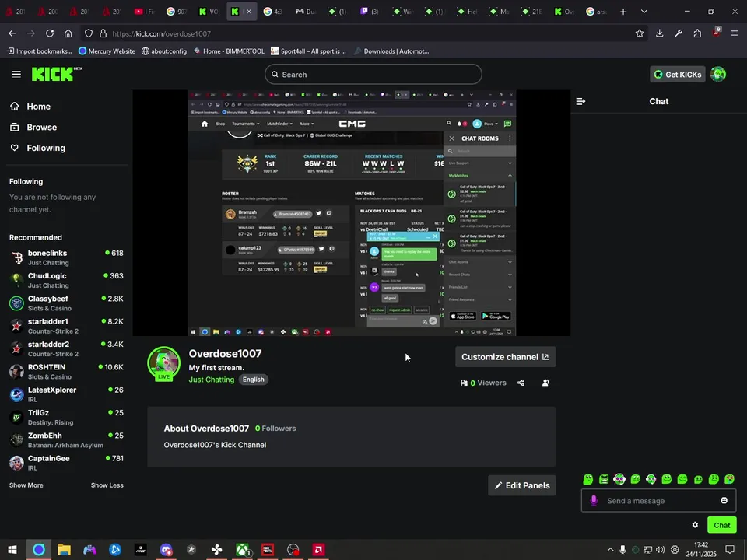747x560 pixels.
Task: Click the English language tag
Action: coord(254,380)
